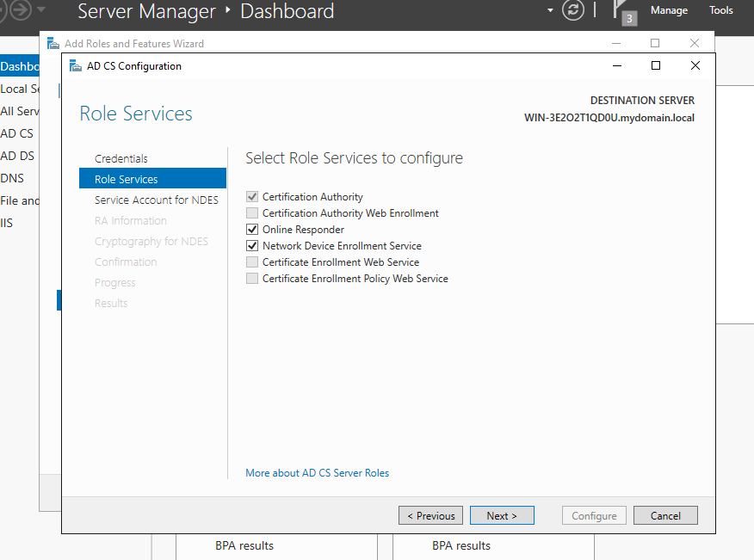
Task: Open File and Storage Services sidebar item
Action: 20,200
